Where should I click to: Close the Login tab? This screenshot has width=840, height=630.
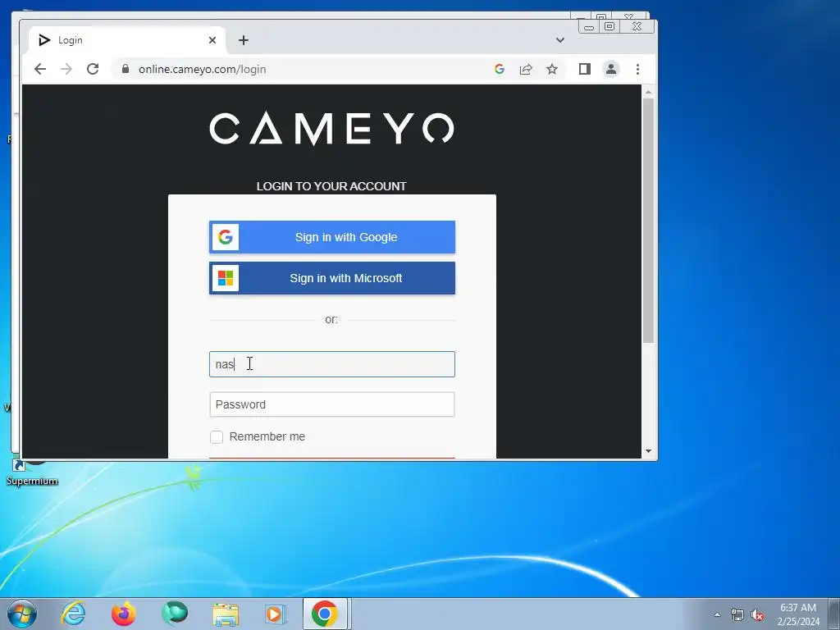(212, 40)
